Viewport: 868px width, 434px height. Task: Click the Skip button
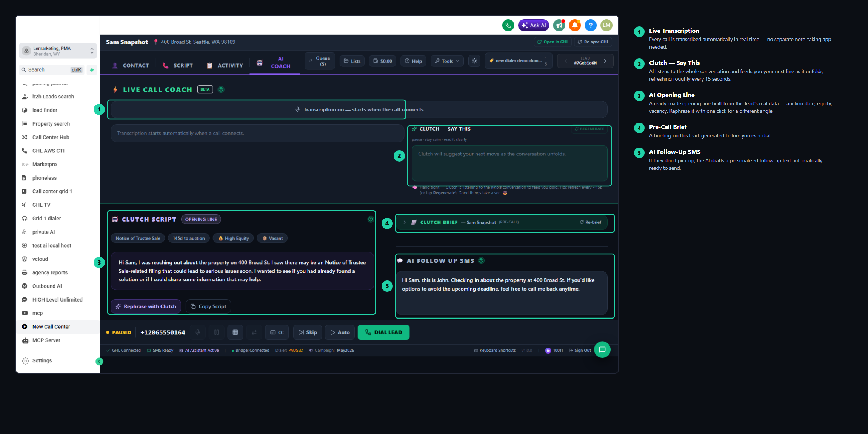308,332
